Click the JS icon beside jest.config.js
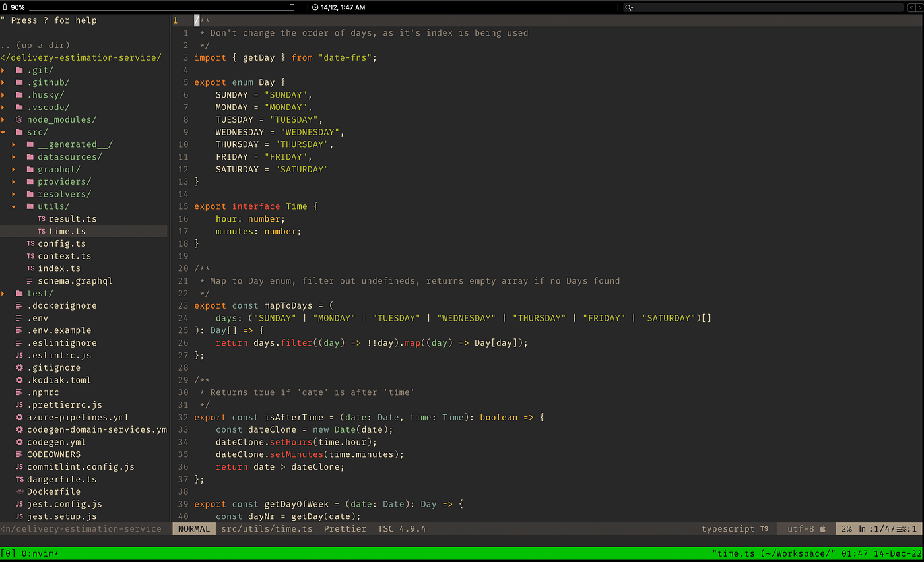This screenshot has width=924, height=562. [x=19, y=504]
